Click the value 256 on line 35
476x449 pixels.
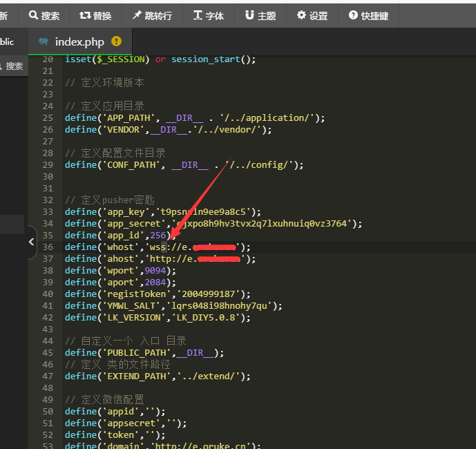(158, 236)
